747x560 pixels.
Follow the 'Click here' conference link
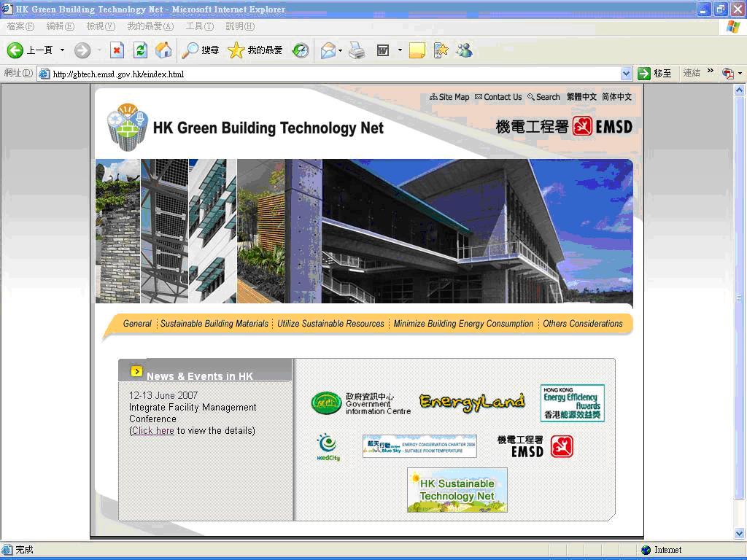point(152,431)
